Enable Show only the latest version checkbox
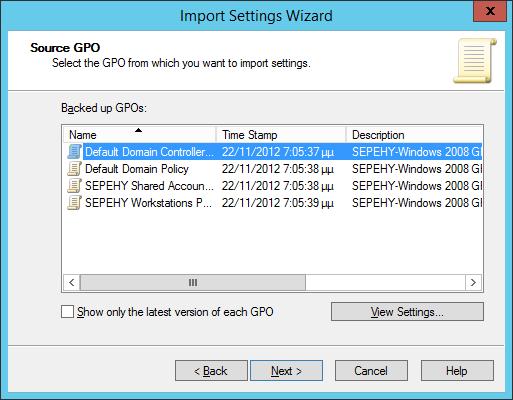513x400 pixels. tap(67, 312)
